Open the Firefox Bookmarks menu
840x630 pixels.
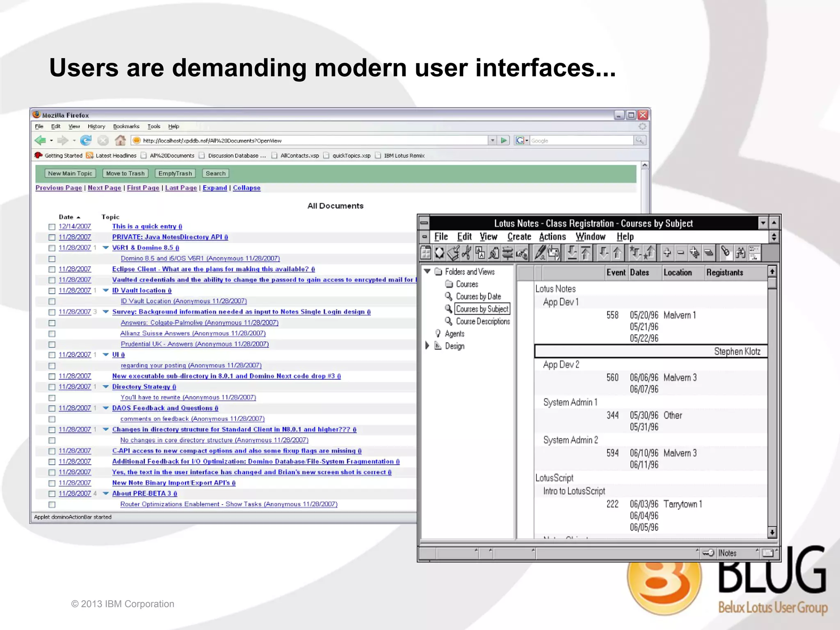(x=126, y=126)
